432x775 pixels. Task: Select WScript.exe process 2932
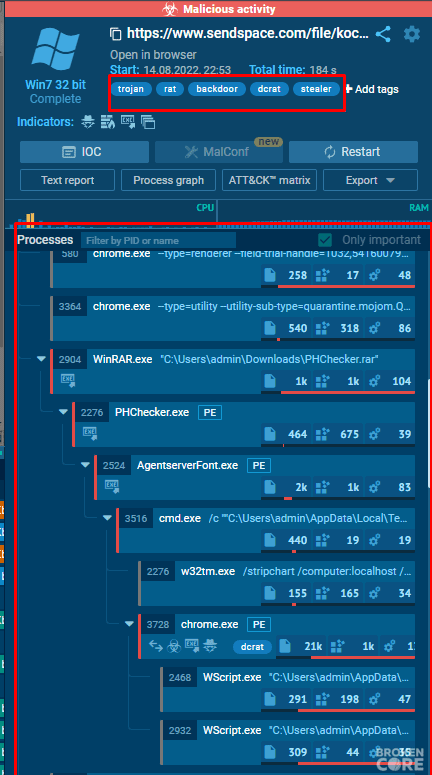(288, 742)
